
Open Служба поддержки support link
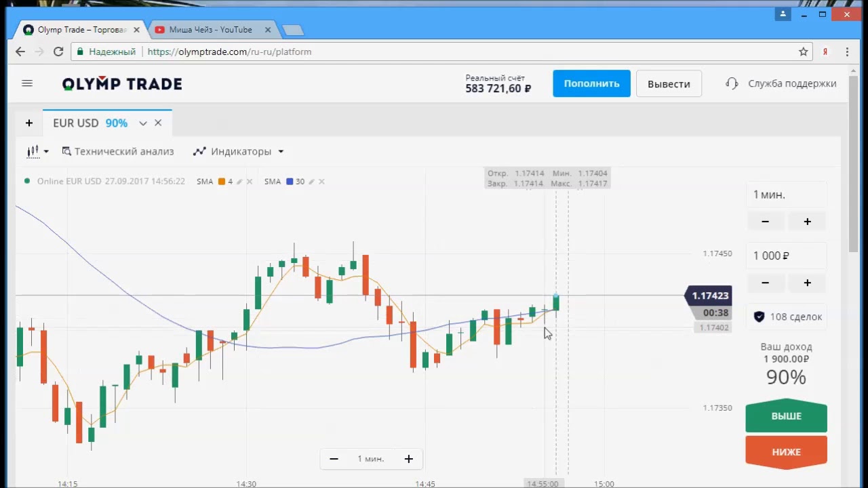pos(792,83)
